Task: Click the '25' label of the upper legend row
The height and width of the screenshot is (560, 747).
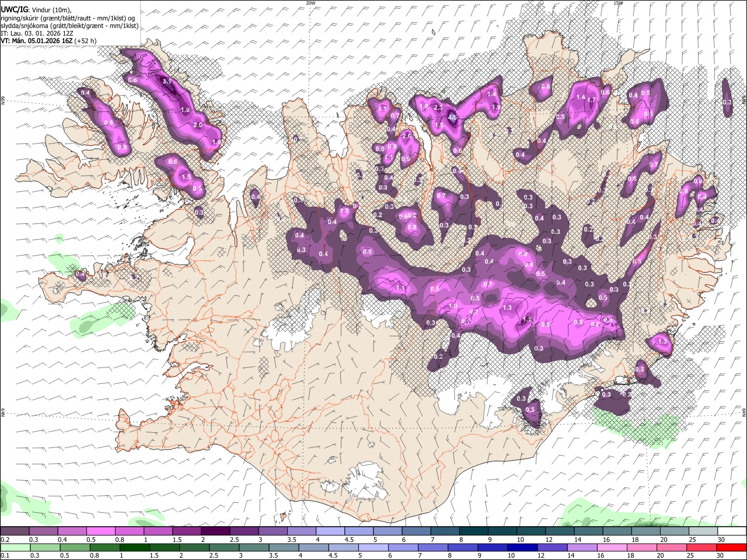Action: click(693, 540)
